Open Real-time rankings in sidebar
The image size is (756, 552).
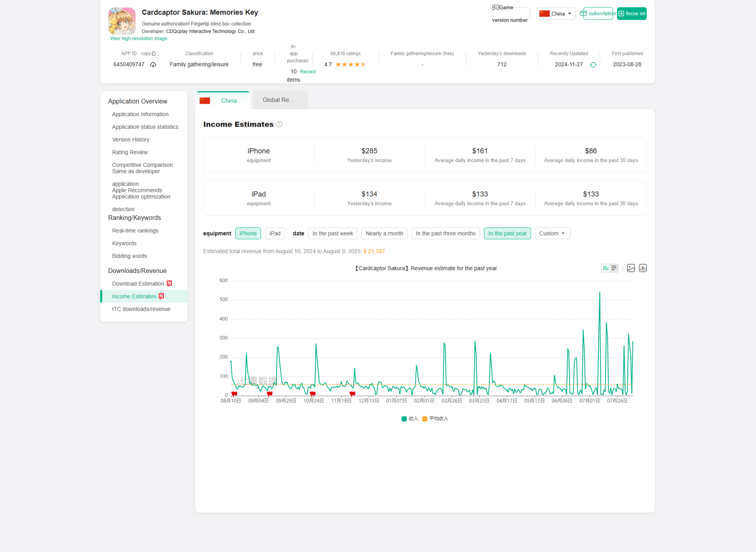135,231
